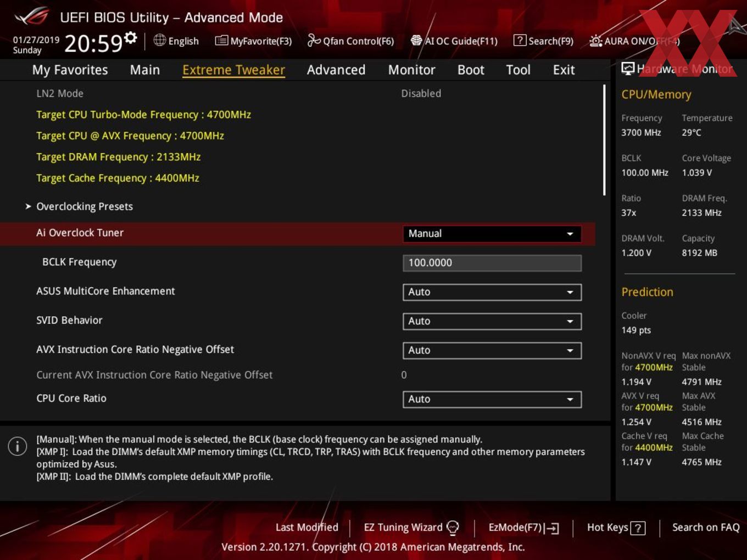Click the 4791 MHz Max nonAVX value
Image resolution: width=747 pixels, height=560 pixels.
pos(701,382)
